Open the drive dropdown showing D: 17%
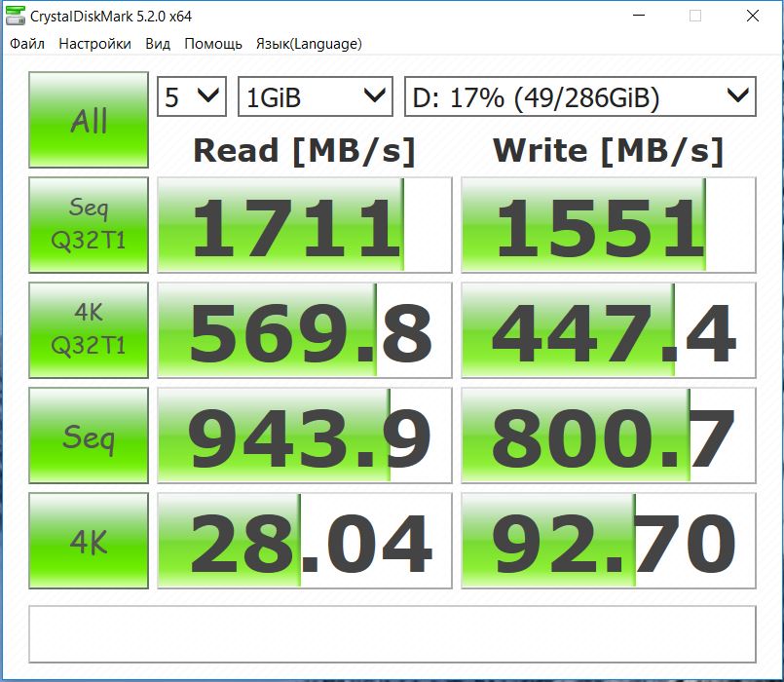 580,96
